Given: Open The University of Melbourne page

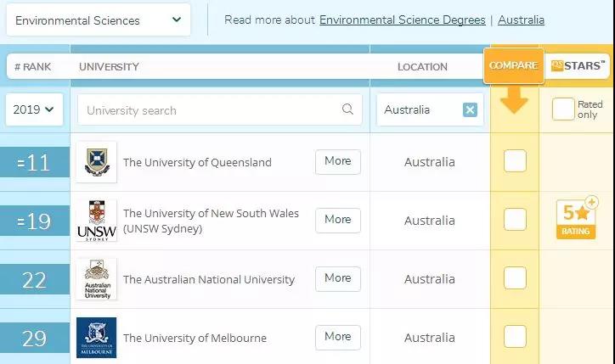Looking at the screenshot, I should click(195, 338).
